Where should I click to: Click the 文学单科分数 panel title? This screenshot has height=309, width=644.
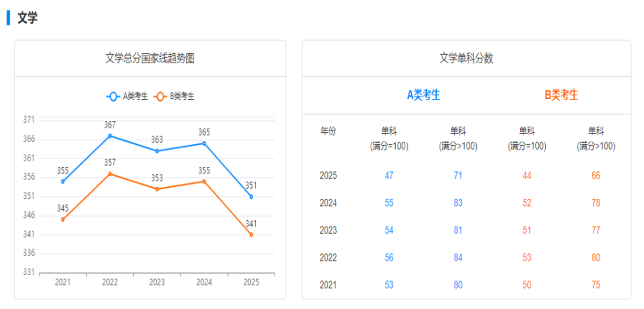pos(466,58)
